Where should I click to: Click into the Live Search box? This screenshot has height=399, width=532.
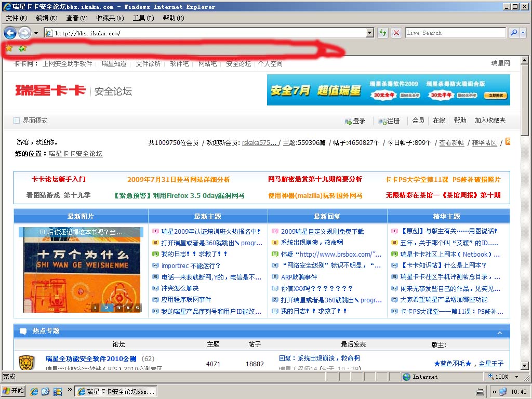pyautogui.click(x=456, y=33)
